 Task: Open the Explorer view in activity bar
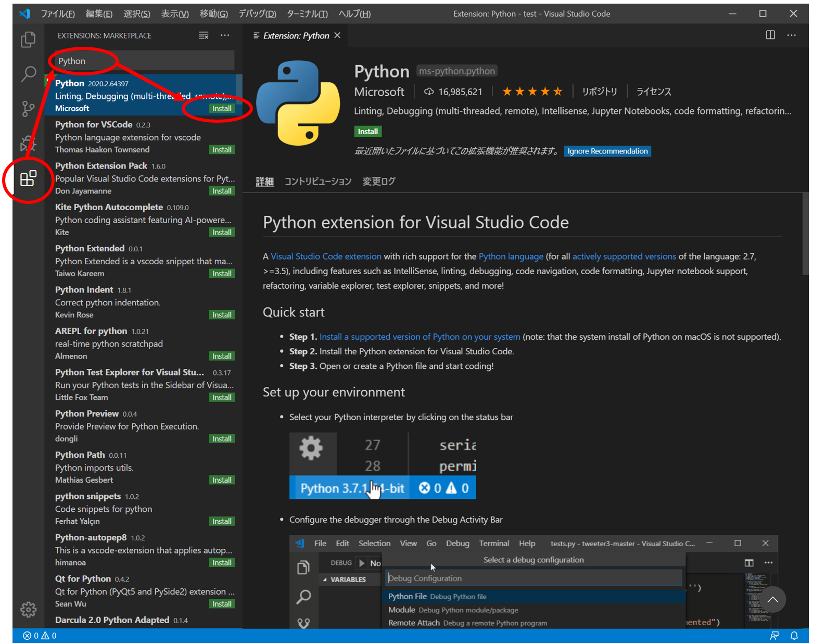(x=28, y=40)
